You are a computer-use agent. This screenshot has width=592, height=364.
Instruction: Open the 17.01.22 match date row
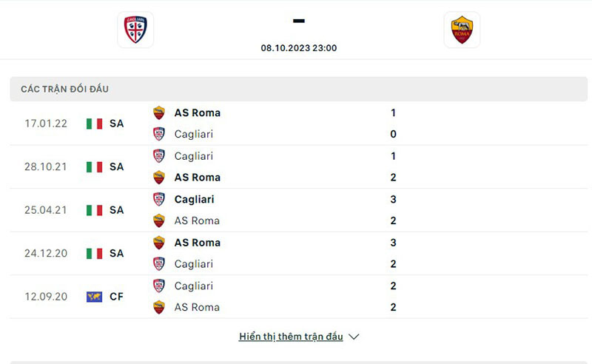point(46,124)
